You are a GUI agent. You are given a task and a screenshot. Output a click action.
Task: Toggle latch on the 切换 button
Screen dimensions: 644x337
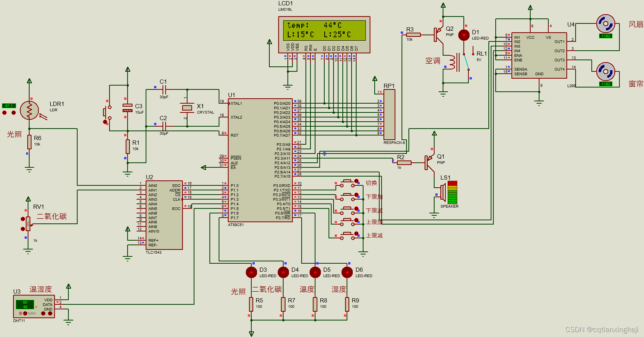coord(357,181)
